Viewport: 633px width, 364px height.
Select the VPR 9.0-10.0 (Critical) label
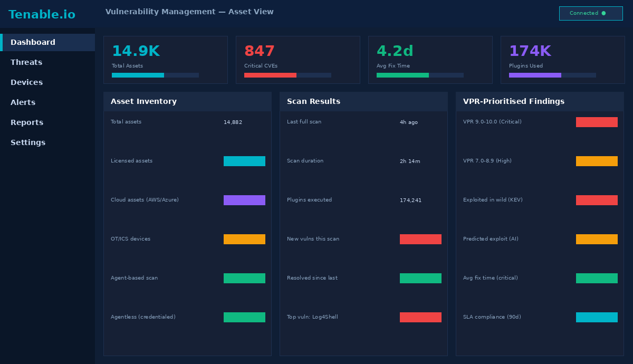click(x=492, y=122)
